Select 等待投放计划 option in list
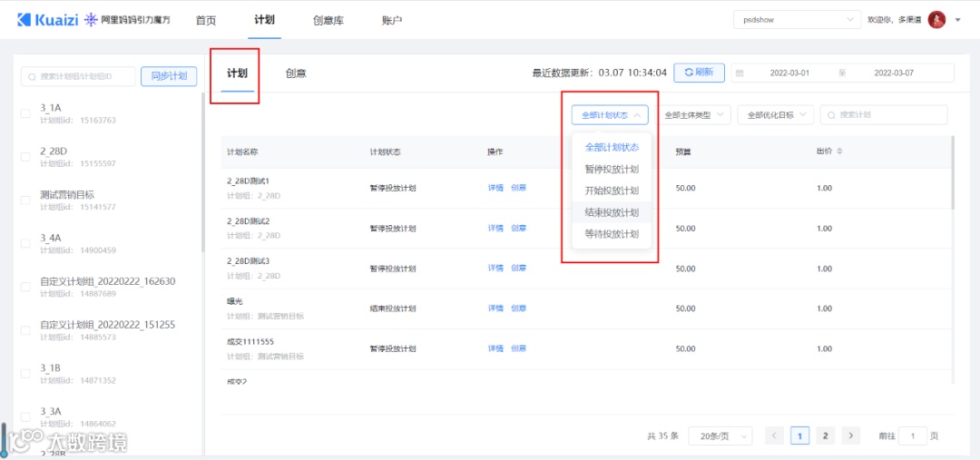The image size is (980, 460). tap(612, 234)
